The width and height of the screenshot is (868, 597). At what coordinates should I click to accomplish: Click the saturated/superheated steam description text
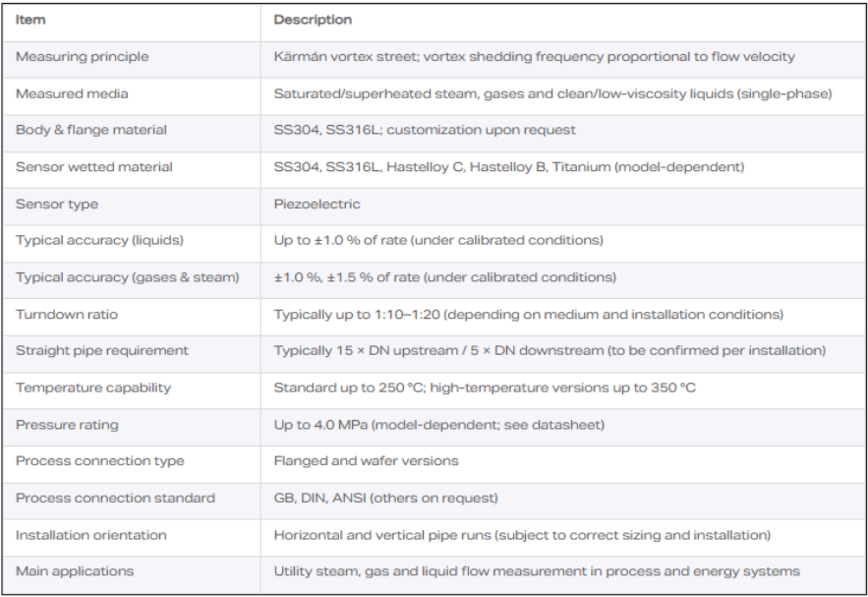coord(552,93)
